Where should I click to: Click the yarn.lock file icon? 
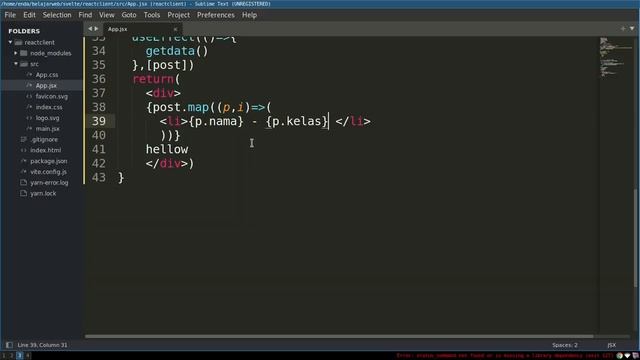click(x=23, y=193)
